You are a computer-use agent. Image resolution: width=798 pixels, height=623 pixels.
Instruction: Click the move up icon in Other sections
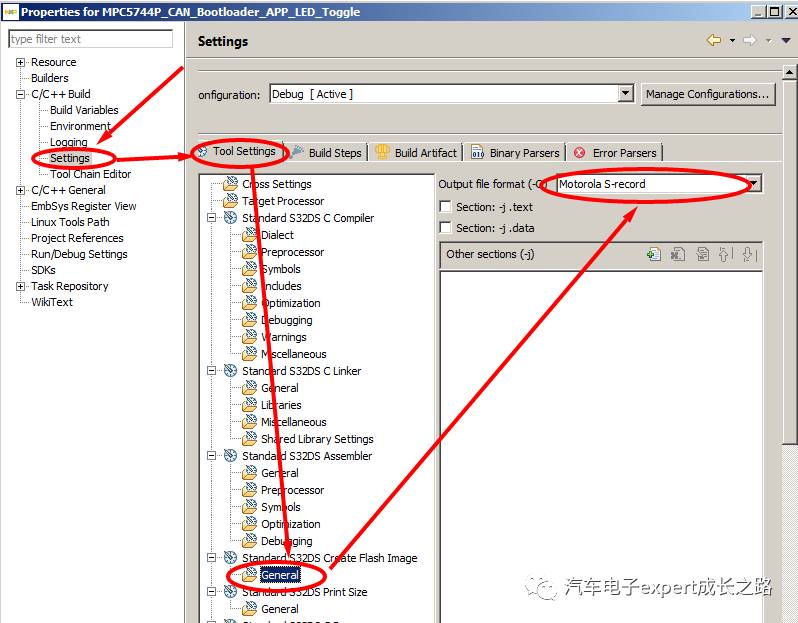[725, 254]
